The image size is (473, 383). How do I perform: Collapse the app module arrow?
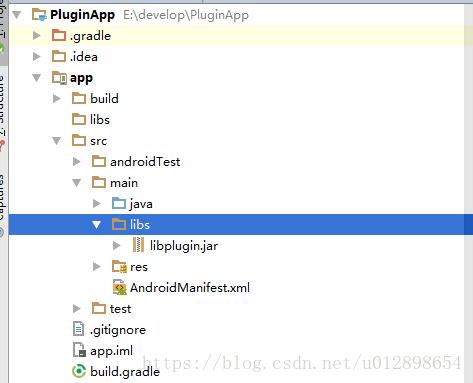(x=37, y=78)
